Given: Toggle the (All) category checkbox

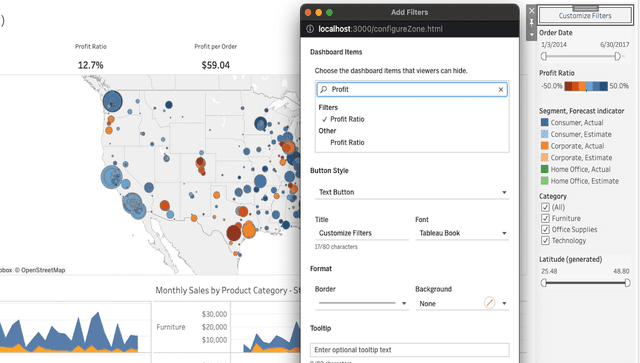Looking at the screenshot, I should [545, 207].
